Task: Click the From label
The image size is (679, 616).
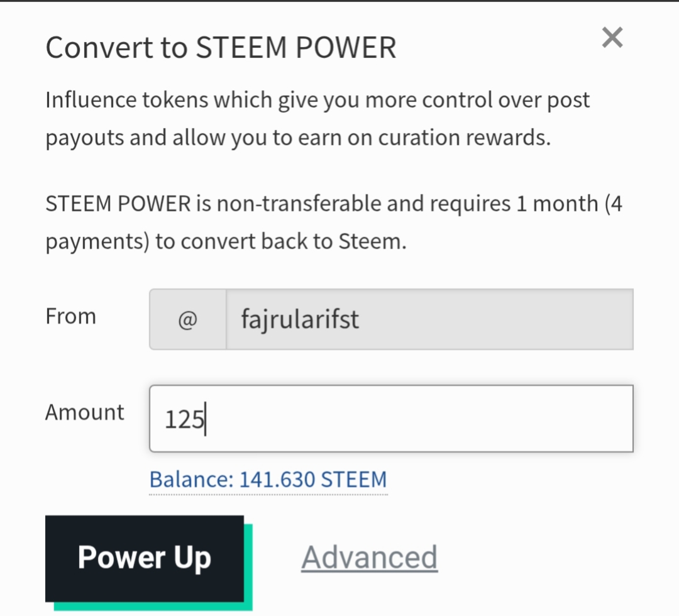Action: point(70,316)
